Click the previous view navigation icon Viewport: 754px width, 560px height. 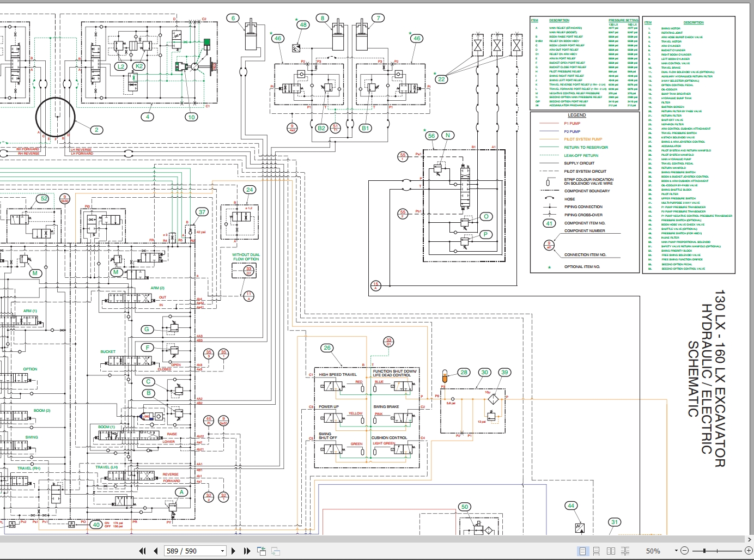261,551
